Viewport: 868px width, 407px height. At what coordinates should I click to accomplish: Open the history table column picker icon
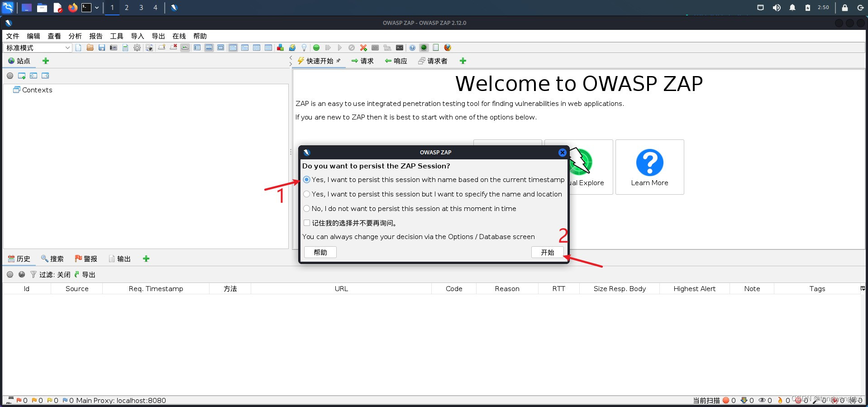point(863,288)
